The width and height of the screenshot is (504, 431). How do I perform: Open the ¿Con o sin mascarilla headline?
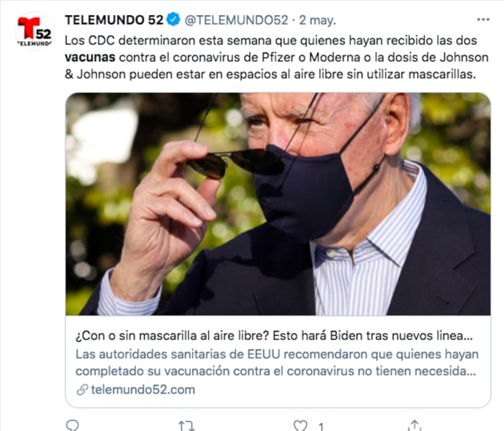[274, 336]
